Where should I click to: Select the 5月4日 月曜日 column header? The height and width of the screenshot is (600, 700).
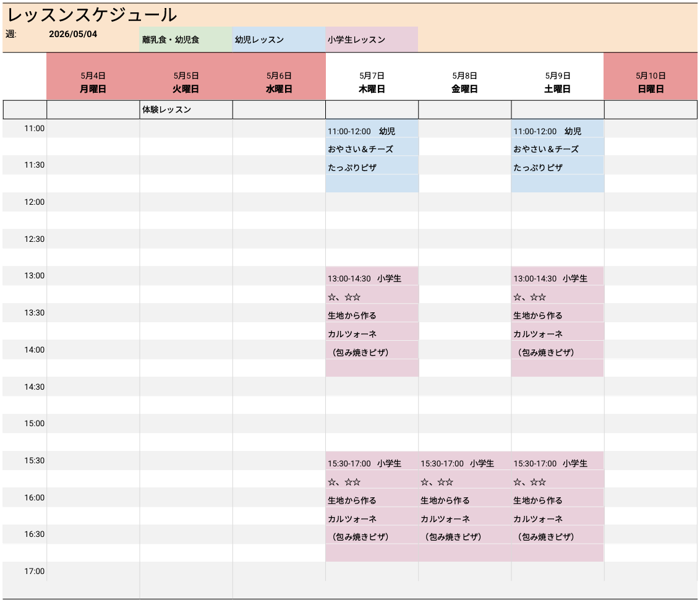[93, 82]
